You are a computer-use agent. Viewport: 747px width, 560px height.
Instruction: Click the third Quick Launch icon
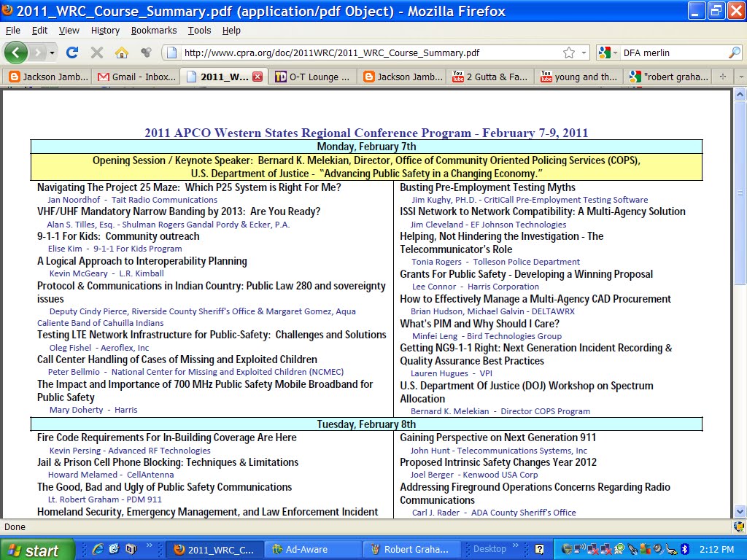coord(131,550)
